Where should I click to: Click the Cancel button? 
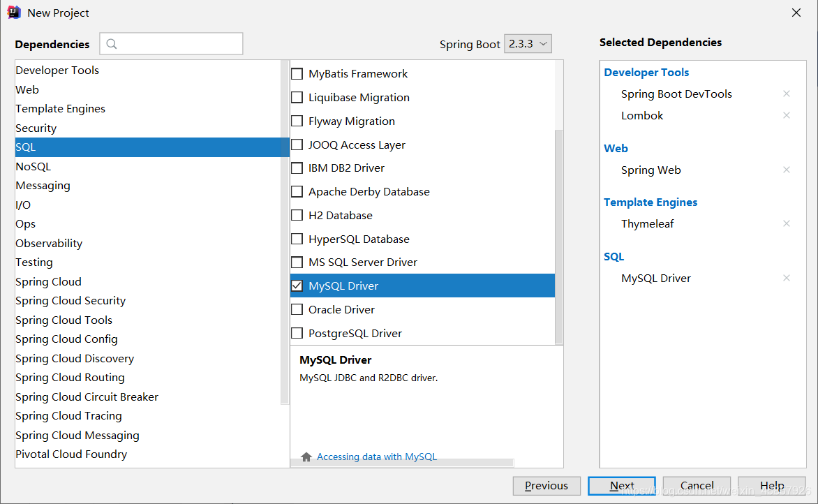pyautogui.click(x=697, y=486)
